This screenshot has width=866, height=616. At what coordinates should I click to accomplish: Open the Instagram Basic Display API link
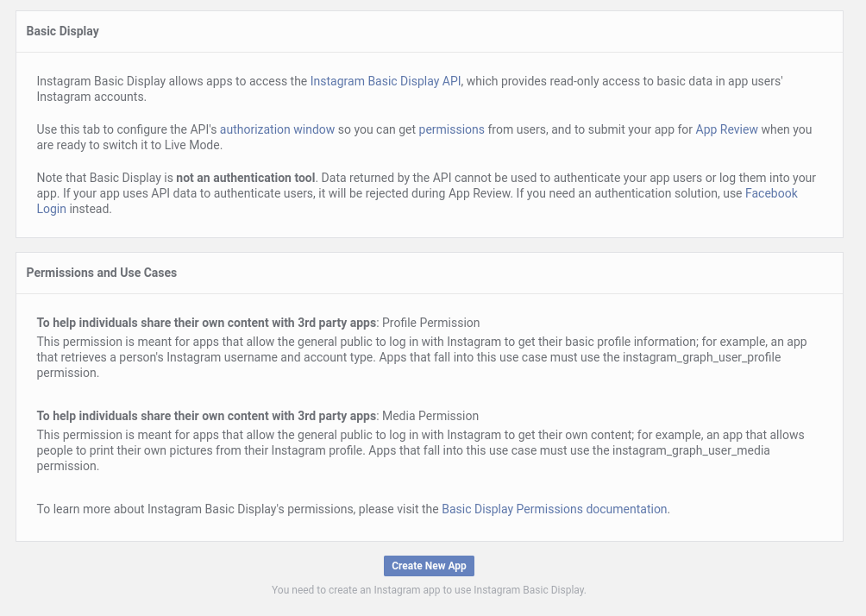[386, 81]
